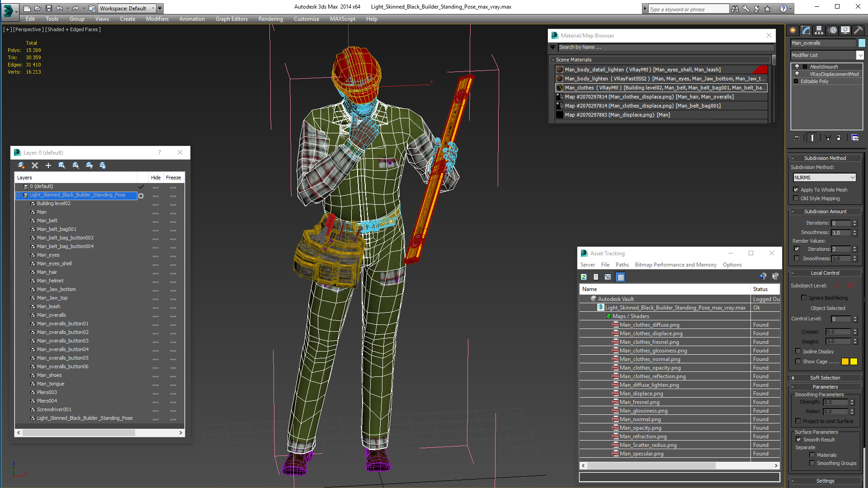The height and width of the screenshot is (488, 868).
Task: Enable Project to Limit Surface checkbox
Action: point(798,421)
